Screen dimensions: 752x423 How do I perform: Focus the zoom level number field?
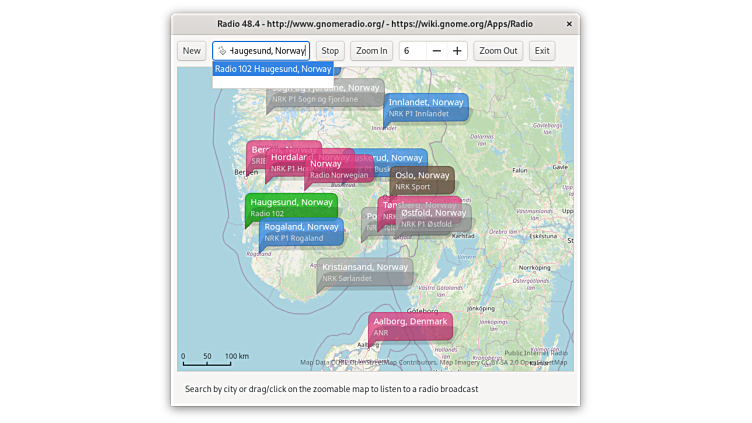[412, 51]
